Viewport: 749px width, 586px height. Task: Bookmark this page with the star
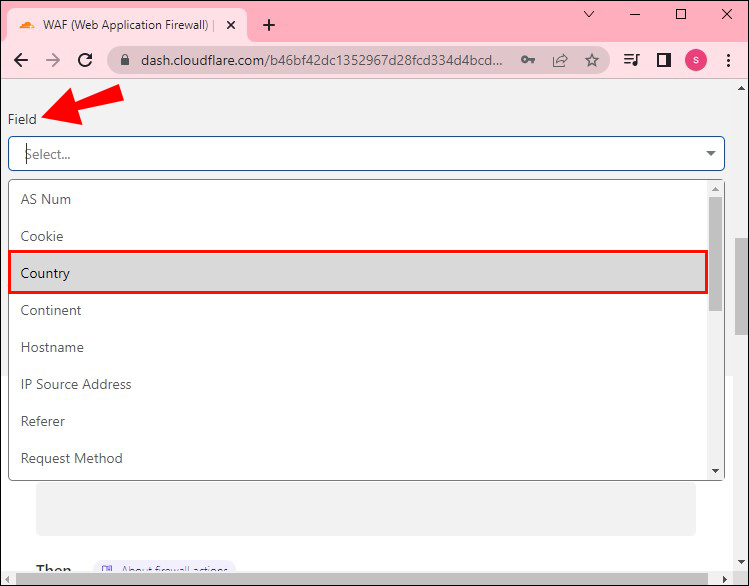point(591,60)
